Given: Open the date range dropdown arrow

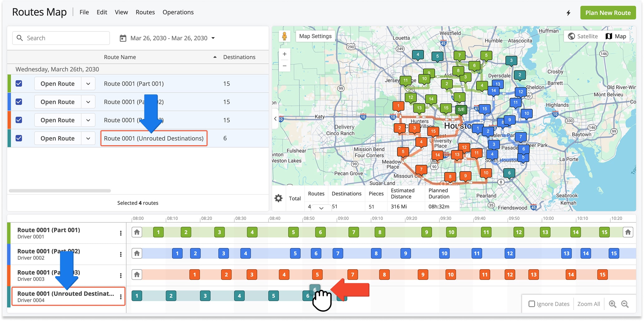Looking at the screenshot, I should [213, 38].
